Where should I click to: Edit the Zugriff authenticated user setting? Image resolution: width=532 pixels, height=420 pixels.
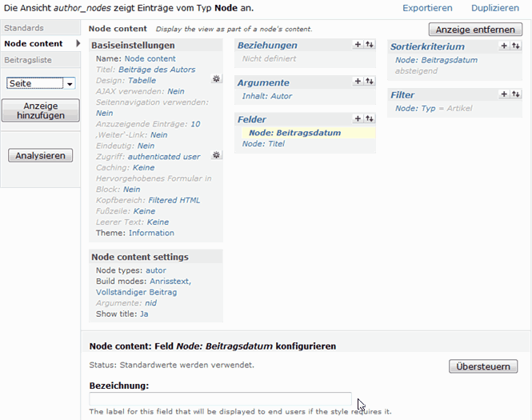pyautogui.click(x=164, y=157)
